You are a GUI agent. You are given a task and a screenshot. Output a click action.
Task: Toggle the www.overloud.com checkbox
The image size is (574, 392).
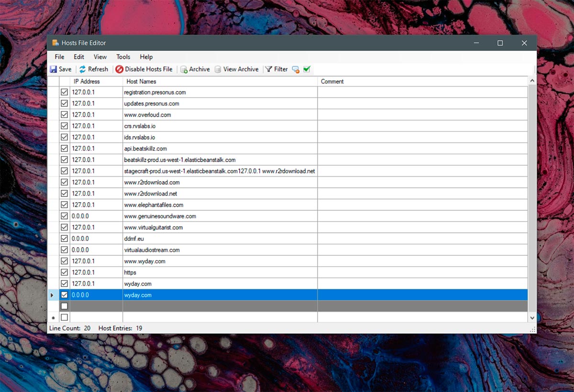(x=64, y=115)
